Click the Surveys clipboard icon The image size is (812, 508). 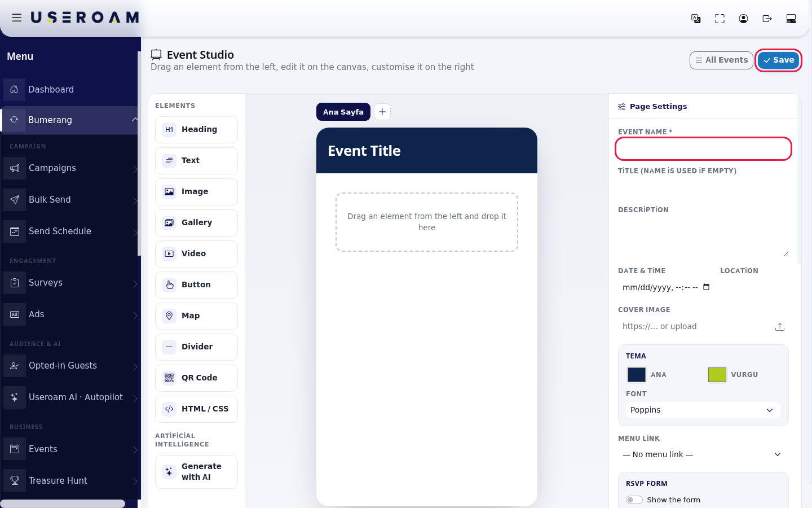(x=15, y=283)
